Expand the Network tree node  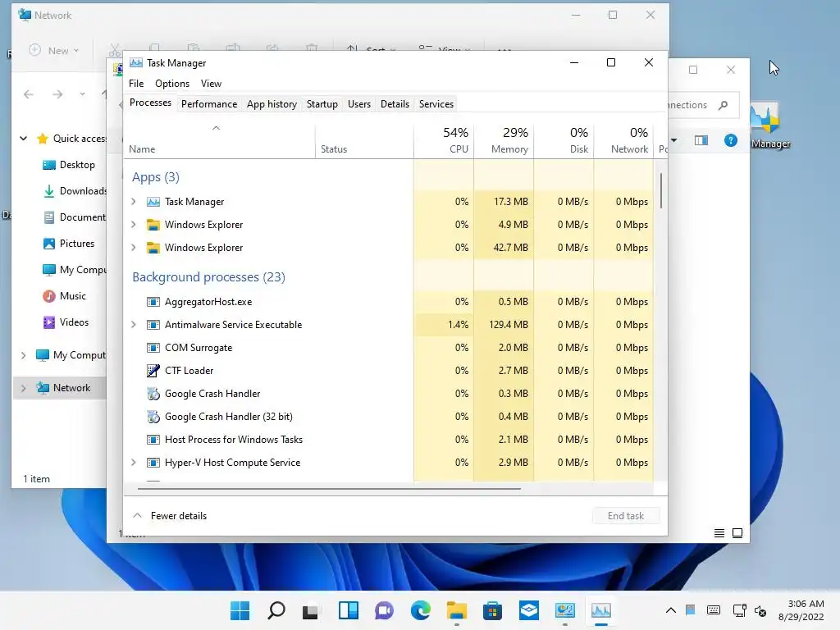[24, 388]
